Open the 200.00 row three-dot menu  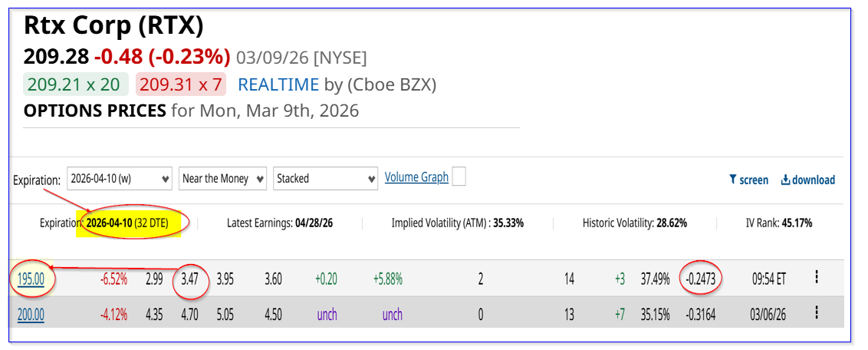tap(817, 312)
